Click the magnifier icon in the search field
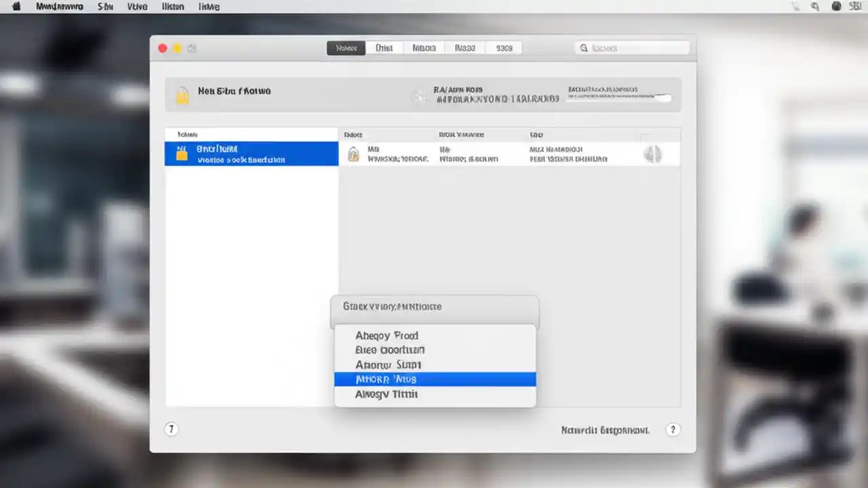The image size is (868, 488). tap(584, 47)
